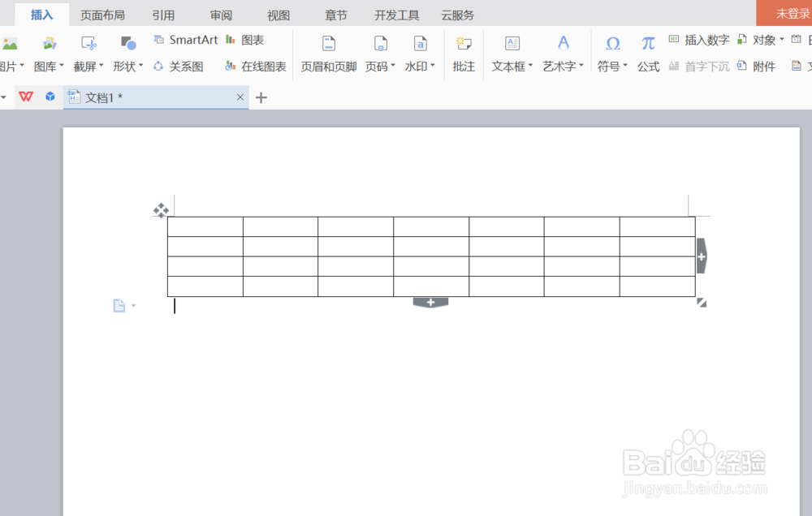Viewport: 812px width, 516px height.
Task: Open the 公式 equation editor
Action: pos(647,67)
